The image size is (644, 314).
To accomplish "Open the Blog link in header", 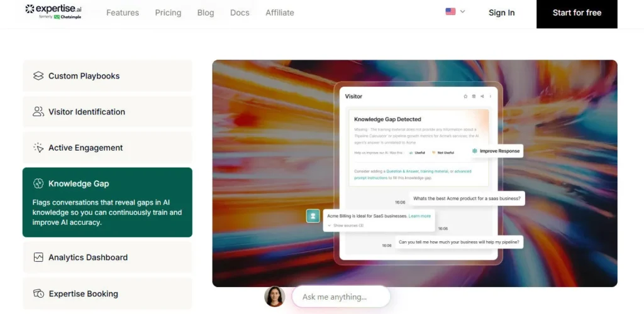I will [x=206, y=13].
